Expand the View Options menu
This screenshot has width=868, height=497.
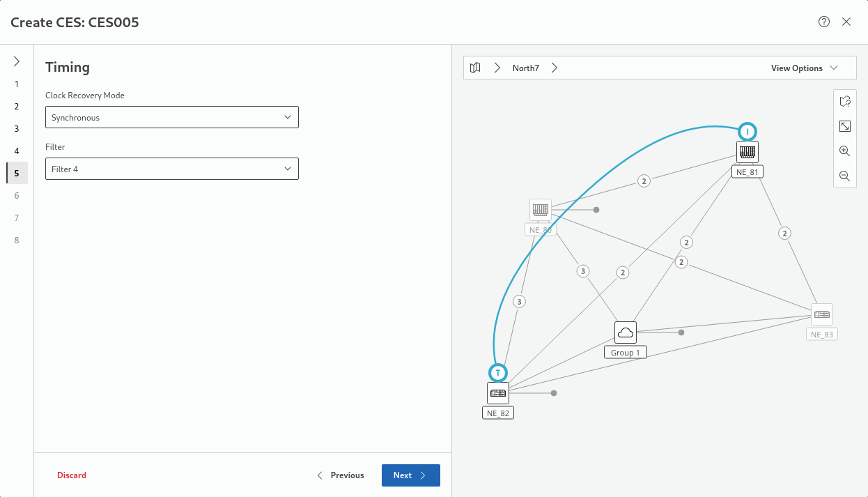click(x=804, y=68)
